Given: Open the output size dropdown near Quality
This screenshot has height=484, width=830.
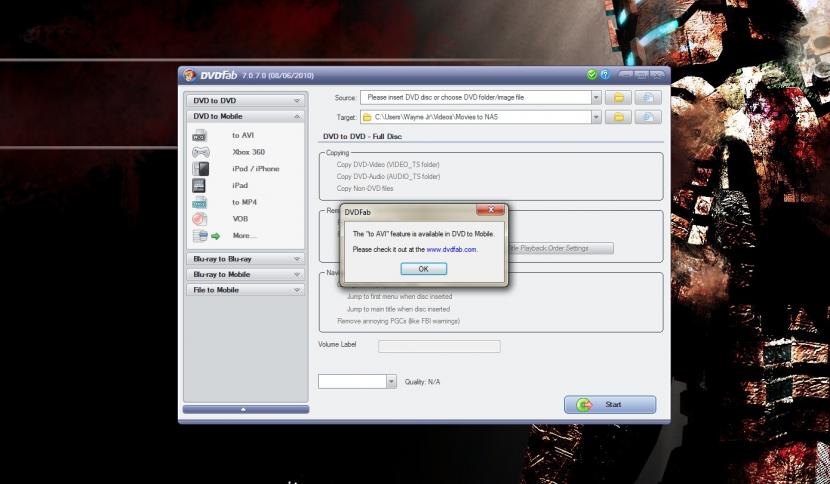Looking at the screenshot, I should click(391, 382).
